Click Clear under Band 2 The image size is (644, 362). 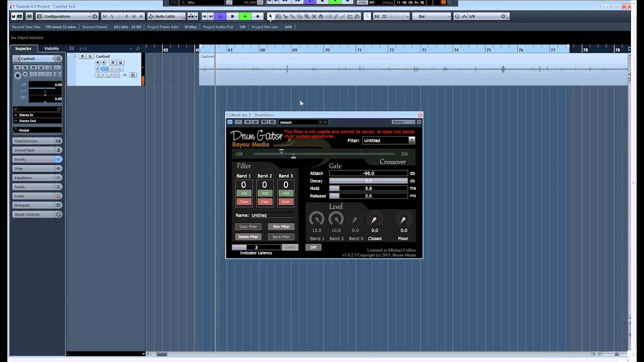pos(265,202)
